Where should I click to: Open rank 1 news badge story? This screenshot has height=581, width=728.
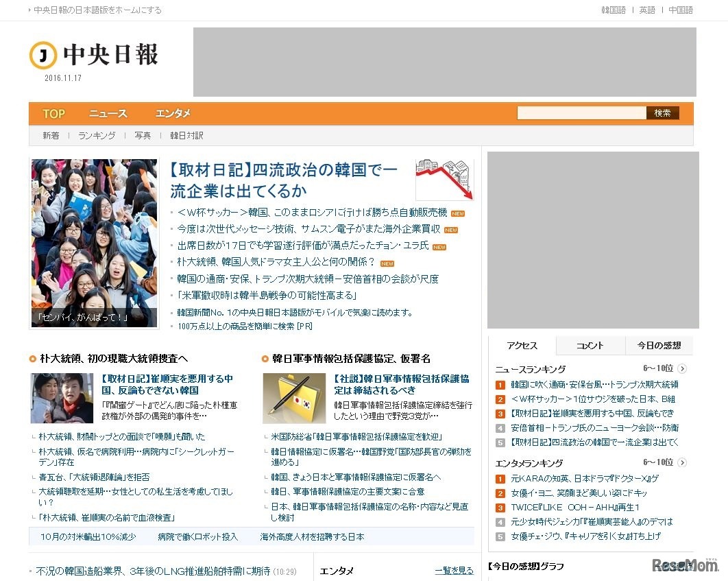tap(500, 385)
